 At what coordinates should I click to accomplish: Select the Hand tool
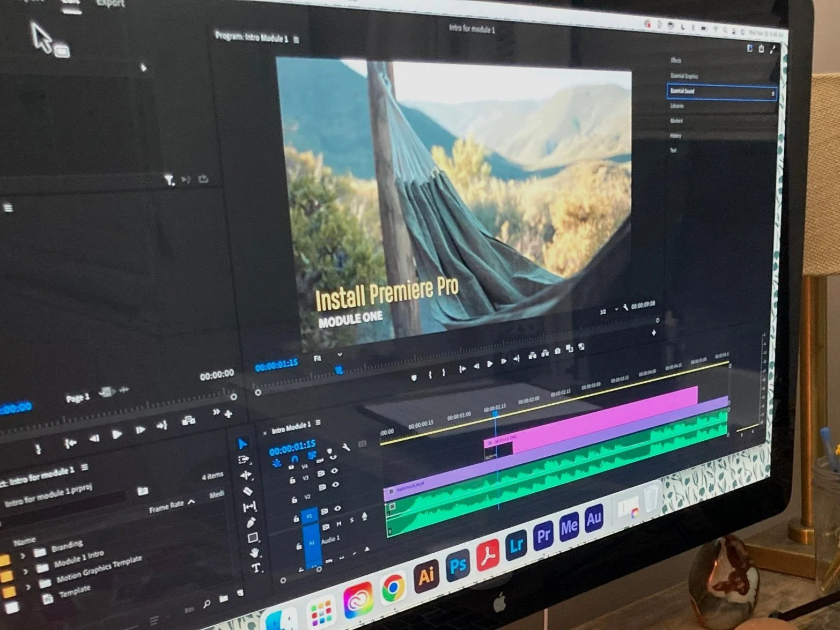(255, 552)
